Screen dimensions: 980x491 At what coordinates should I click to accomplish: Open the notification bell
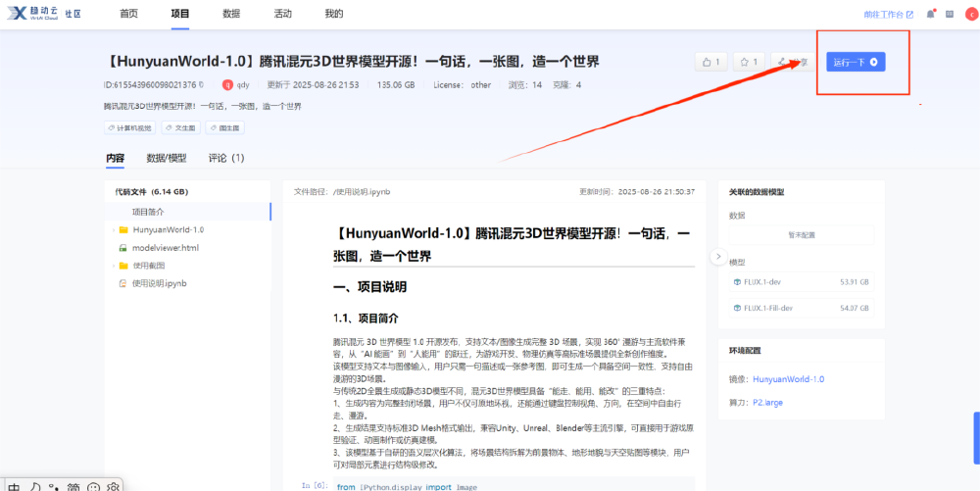[x=930, y=14]
